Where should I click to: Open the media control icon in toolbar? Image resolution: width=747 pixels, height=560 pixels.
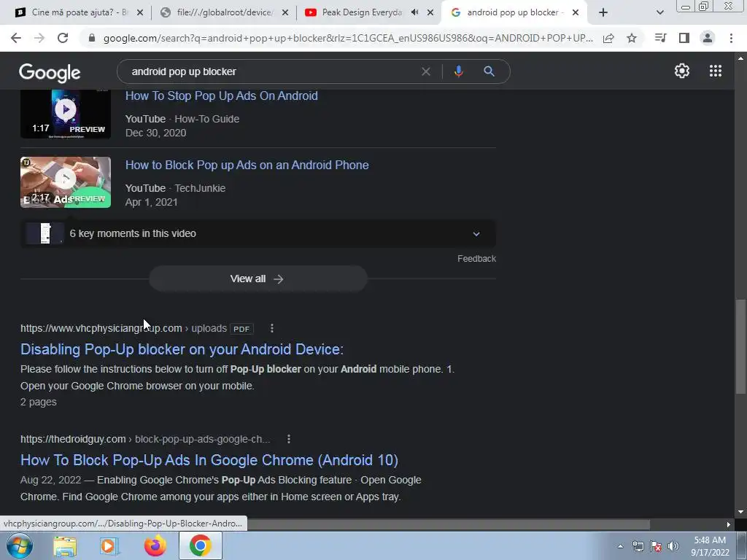660,38
